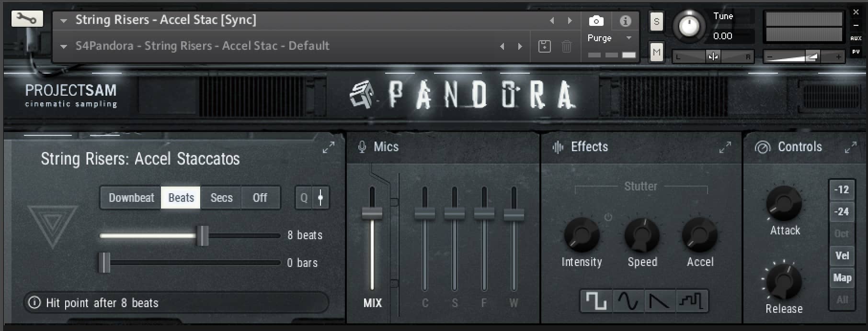Click the F mic fader
This screenshot has height=331, width=868.
click(484, 213)
